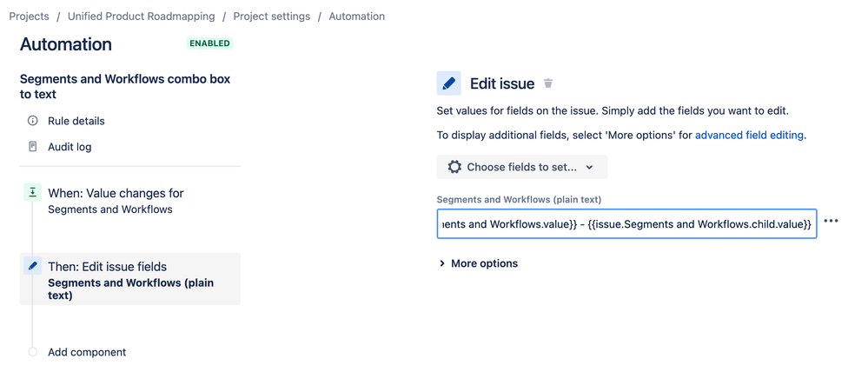Navigate to Project settings breadcrumb

(x=272, y=16)
